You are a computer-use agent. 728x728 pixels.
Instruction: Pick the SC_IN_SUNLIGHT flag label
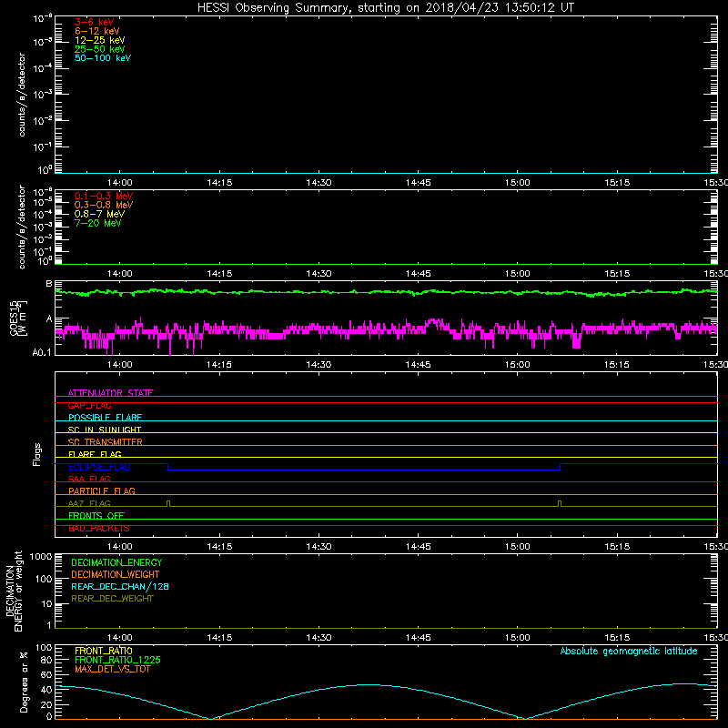pos(105,430)
